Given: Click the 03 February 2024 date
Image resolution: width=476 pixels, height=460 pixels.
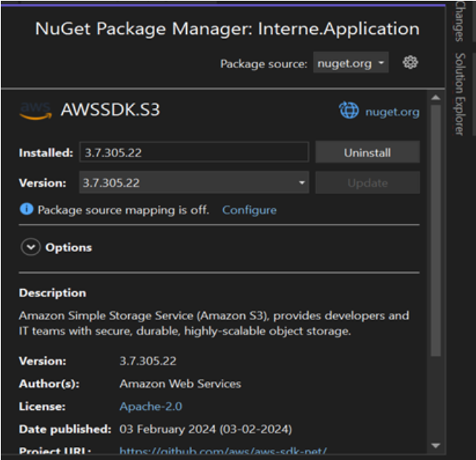Looking at the screenshot, I should [206, 430].
